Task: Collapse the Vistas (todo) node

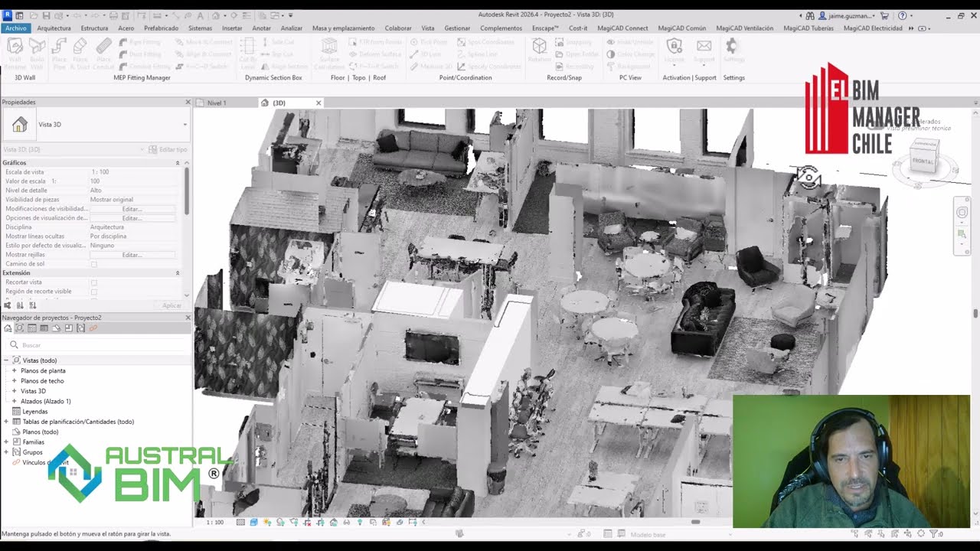Action: tap(6, 360)
